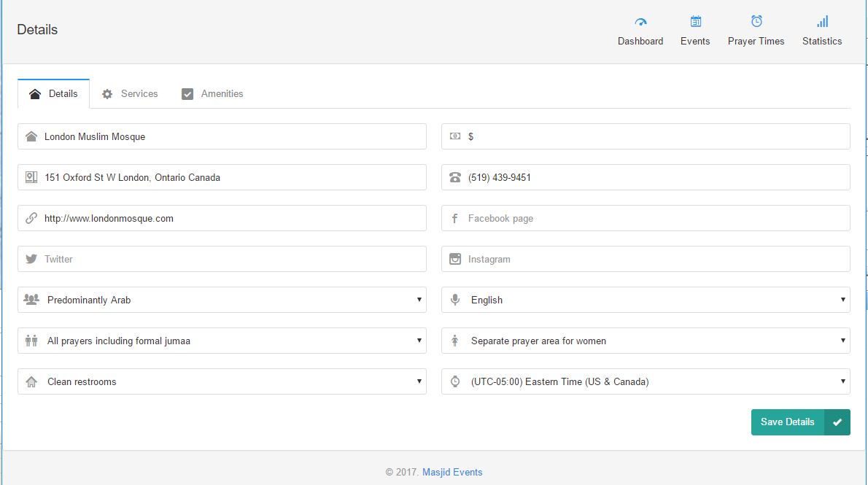
Task: Click the link chain icon beside website
Action: (31, 218)
